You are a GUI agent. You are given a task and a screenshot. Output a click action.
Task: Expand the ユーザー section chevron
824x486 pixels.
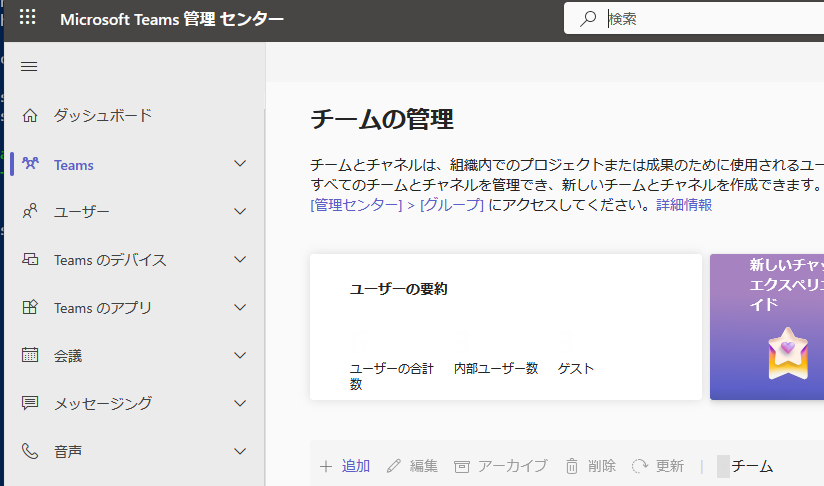pyautogui.click(x=240, y=211)
